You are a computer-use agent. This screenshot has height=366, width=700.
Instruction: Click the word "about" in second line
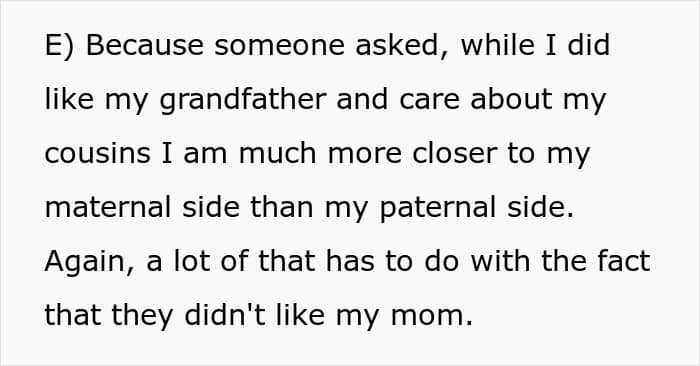(x=512, y=100)
